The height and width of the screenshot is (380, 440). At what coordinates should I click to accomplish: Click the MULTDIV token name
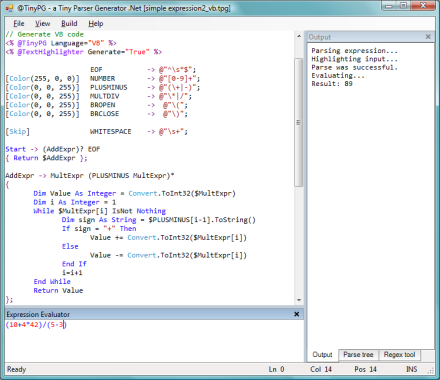tap(105, 96)
